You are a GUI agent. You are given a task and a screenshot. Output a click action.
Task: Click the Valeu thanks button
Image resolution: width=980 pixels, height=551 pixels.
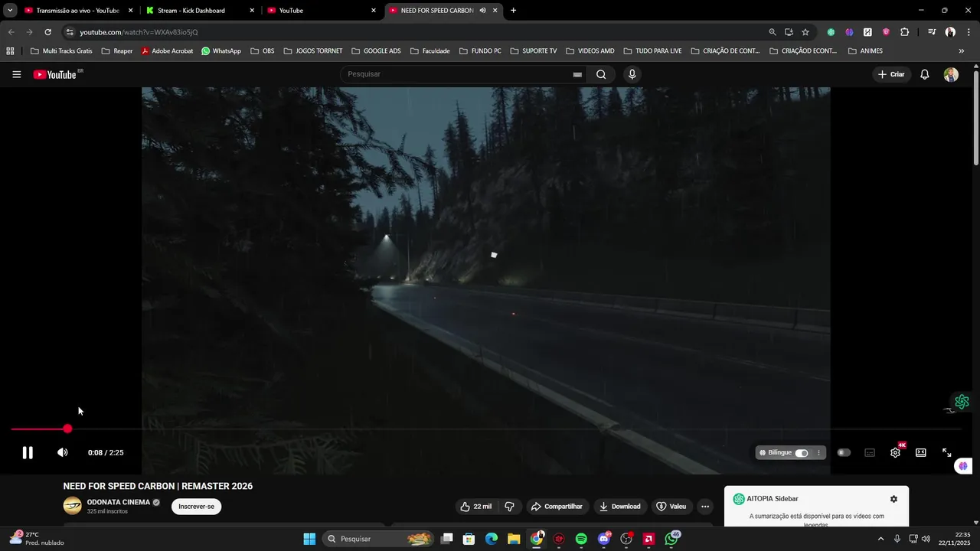click(671, 507)
